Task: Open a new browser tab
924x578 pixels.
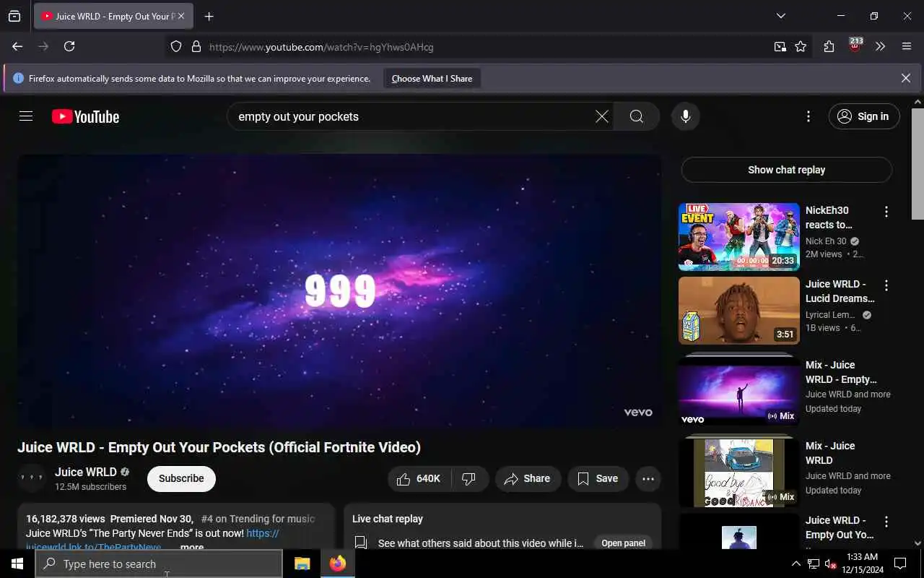Action: click(209, 16)
